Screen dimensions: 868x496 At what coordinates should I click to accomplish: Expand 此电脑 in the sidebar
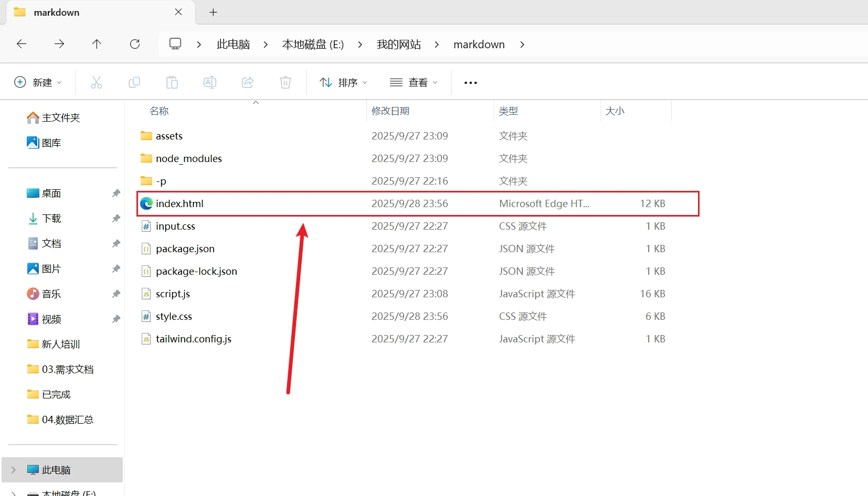pyautogui.click(x=14, y=470)
